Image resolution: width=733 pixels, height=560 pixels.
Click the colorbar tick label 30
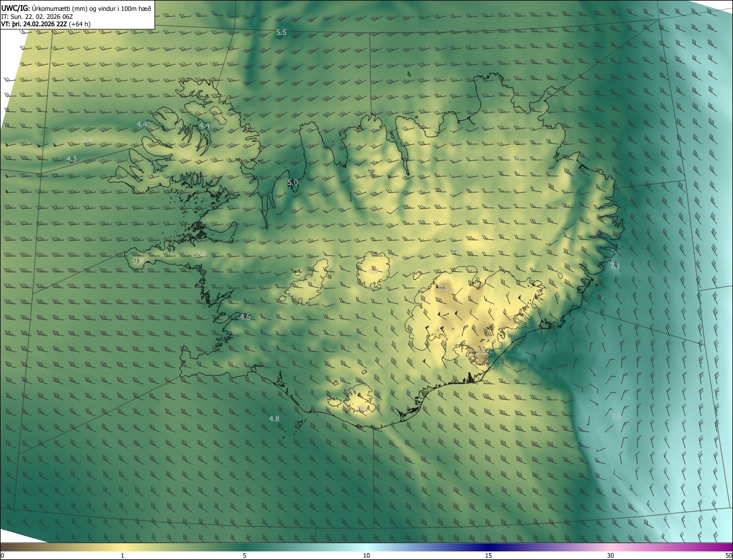(610, 555)
